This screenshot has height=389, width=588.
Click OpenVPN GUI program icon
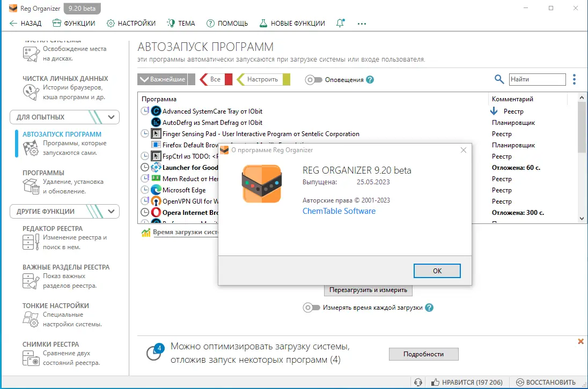coord(156,201)
